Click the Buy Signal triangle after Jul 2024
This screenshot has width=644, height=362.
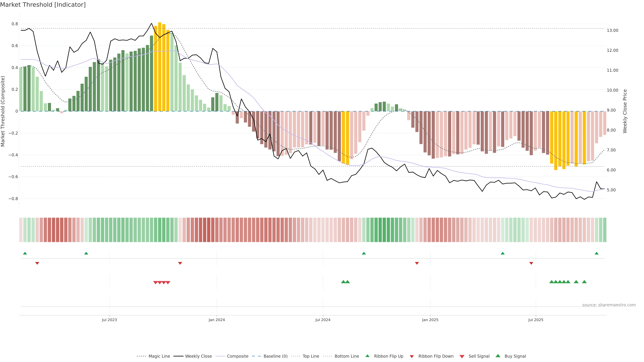pyautogui.click(x=343, y=282)
